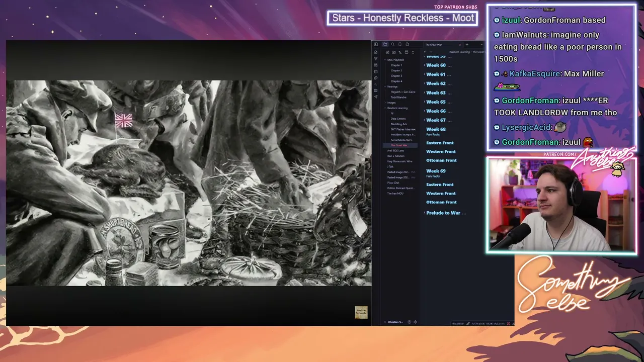The image size is (644, 362).
Task: Open The Iran MOU note
Action: (395, 193)
